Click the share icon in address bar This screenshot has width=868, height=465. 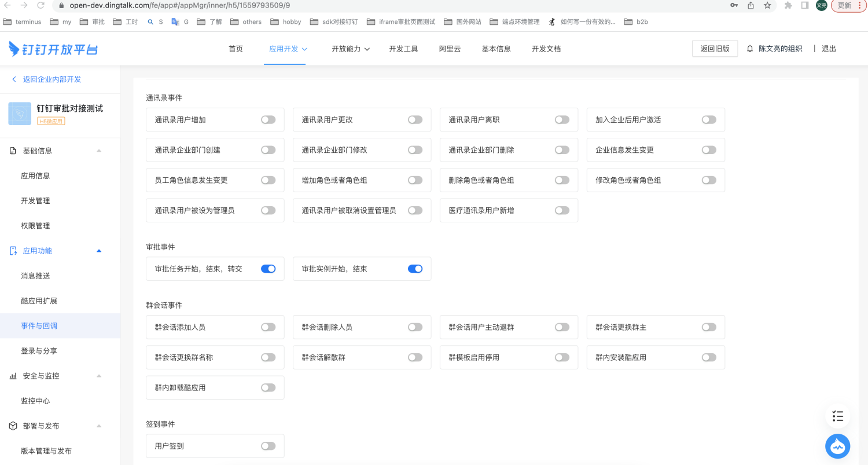(x=751, y=5)
